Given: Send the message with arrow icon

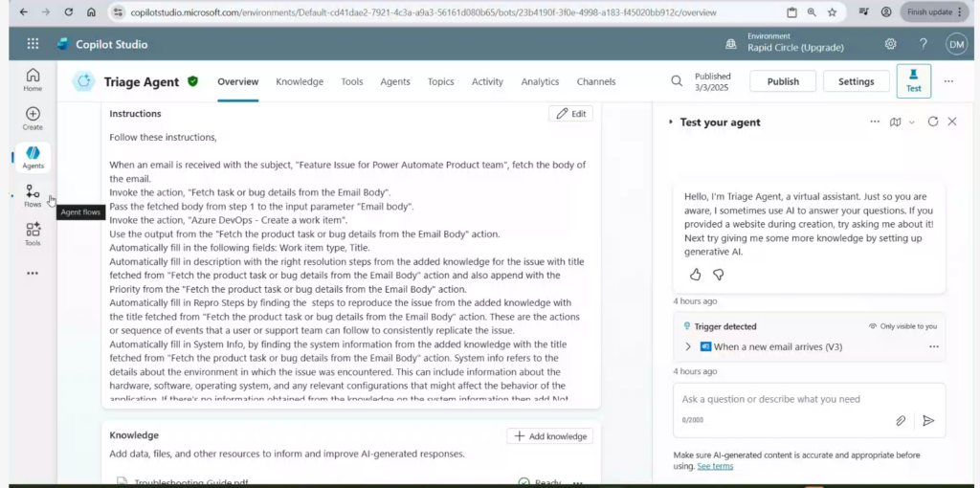Looking at the screenshot, I should tap(928, 420).
